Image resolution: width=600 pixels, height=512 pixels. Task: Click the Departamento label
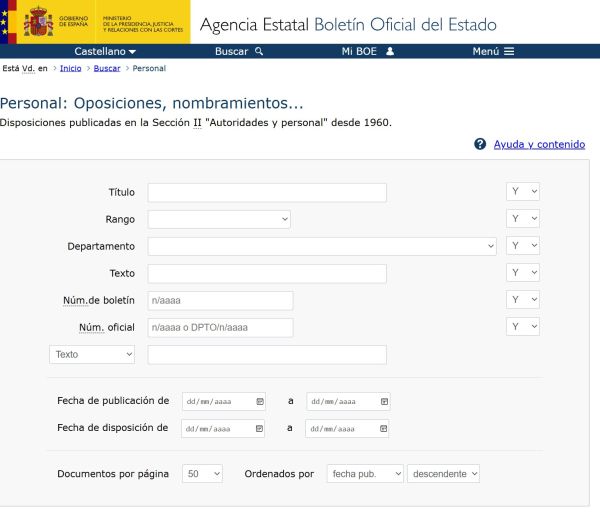[x=101, y=246]
